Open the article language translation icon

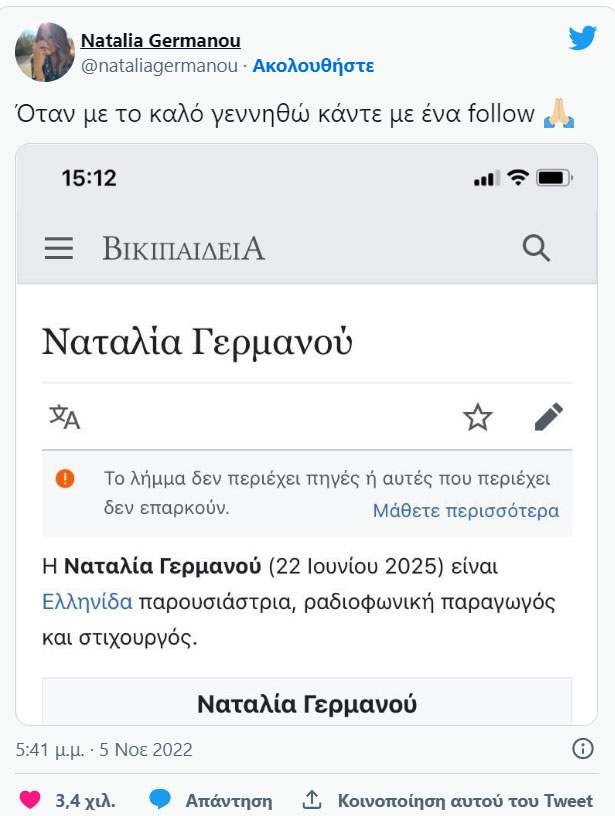click(x=65, y=417)
